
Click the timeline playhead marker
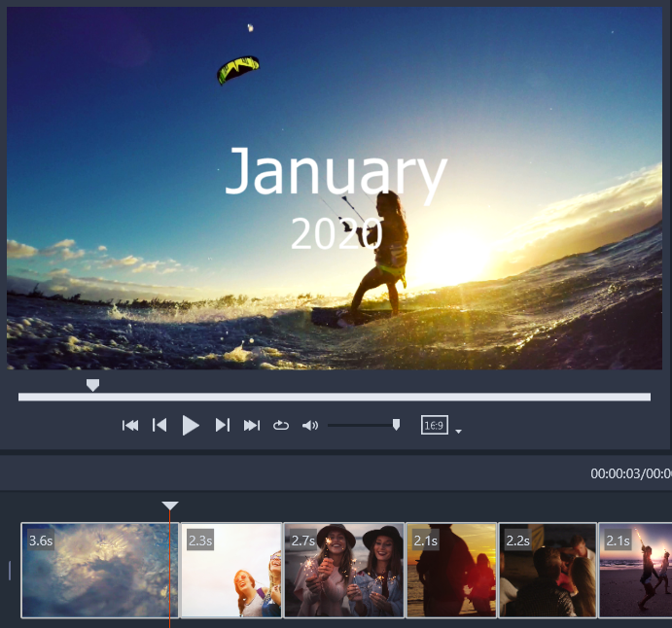coord(170,506)
